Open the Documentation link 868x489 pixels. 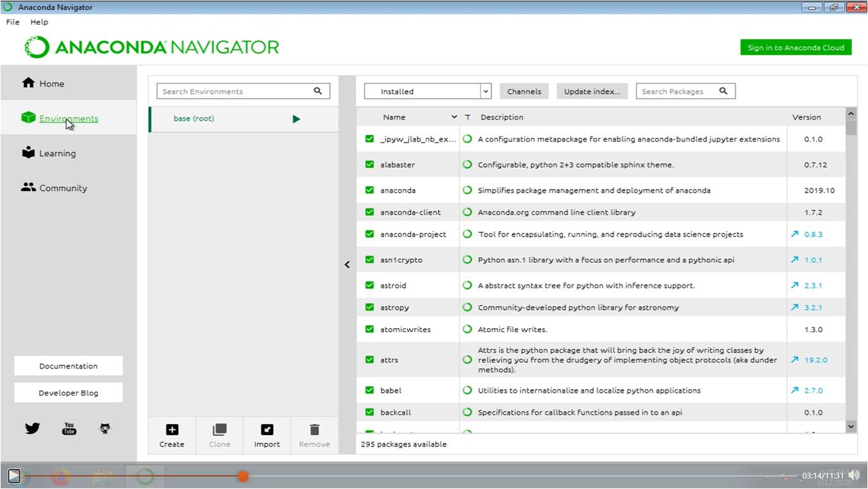pyautogui.click(x=68, y=365)
